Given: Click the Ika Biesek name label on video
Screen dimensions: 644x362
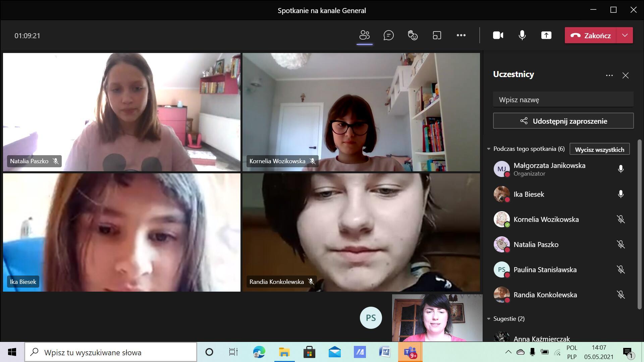Looking at the screenshot, I should [23, 282].
